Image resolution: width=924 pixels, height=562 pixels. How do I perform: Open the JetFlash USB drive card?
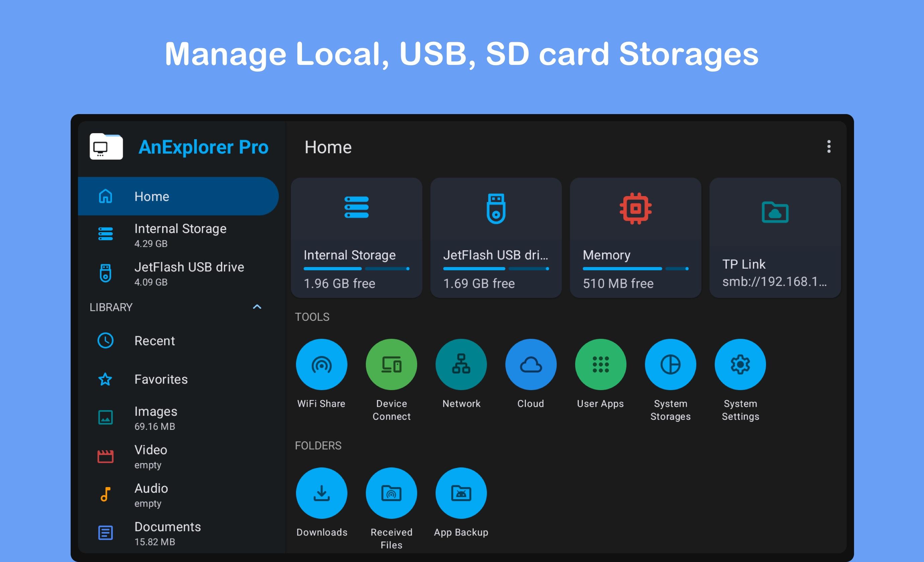(496, 238)
